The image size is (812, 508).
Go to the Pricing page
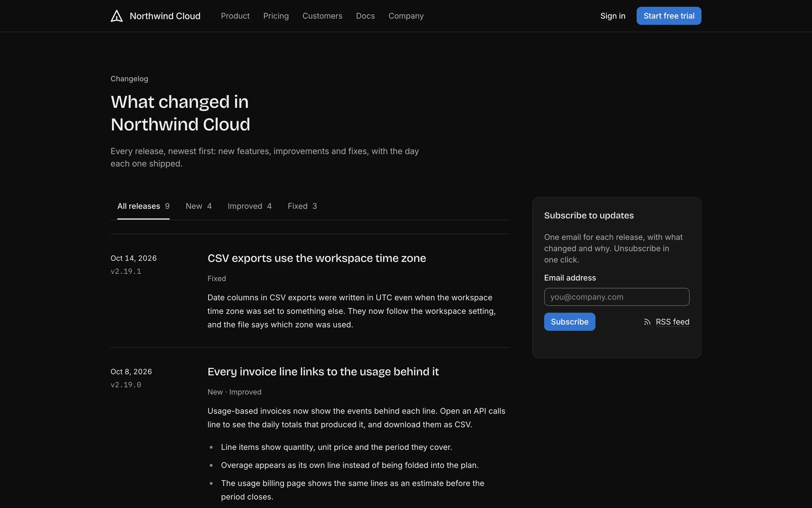click(x=276, y=16)
